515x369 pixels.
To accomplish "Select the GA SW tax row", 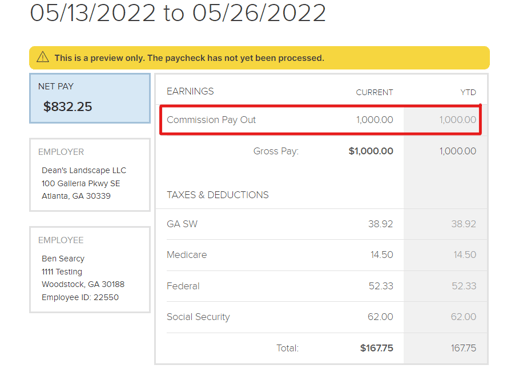I will pyautogui.click(x=322, y=224).
